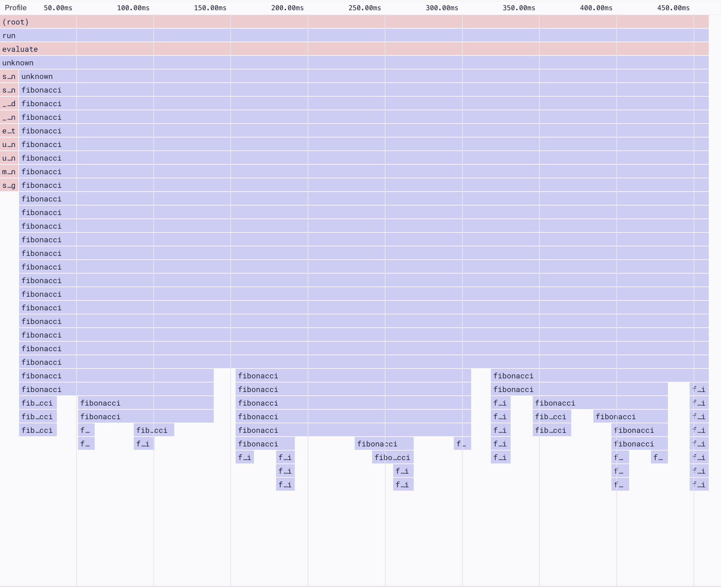Select a short f…i leaf frame near 200ms
721x588 pixels.
point(244,457)
